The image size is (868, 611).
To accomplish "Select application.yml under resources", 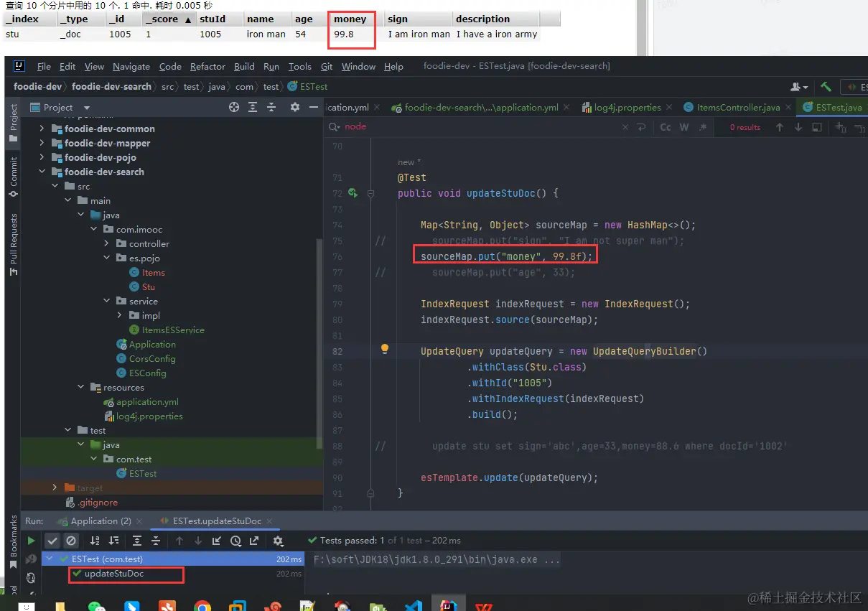I will pos(147,401).
